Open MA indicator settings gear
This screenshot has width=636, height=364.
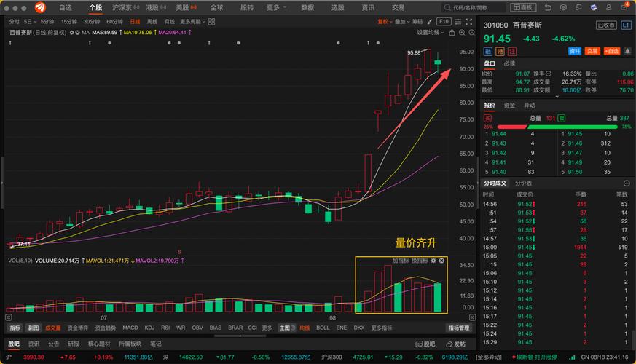(x=72, y=33)
